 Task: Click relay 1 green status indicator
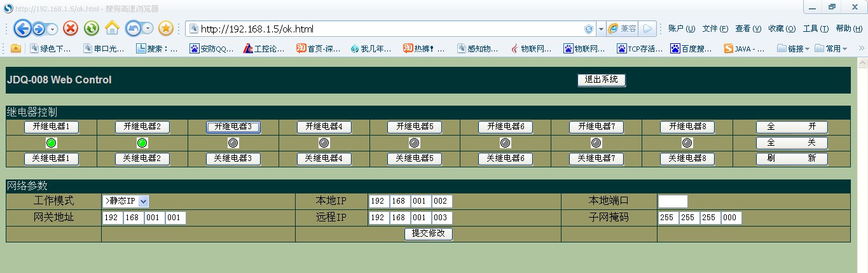pyautogui.click(x=52, y=143)
